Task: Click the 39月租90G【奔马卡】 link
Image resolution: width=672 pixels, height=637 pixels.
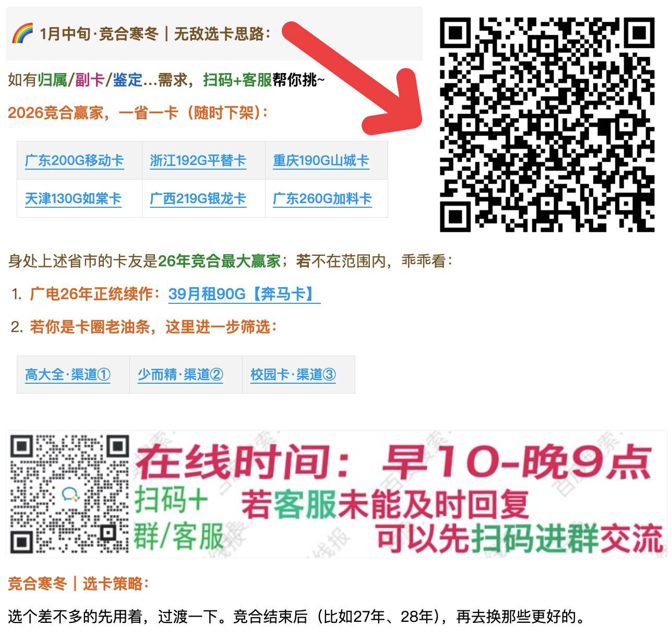Action: tap(244, 294)
